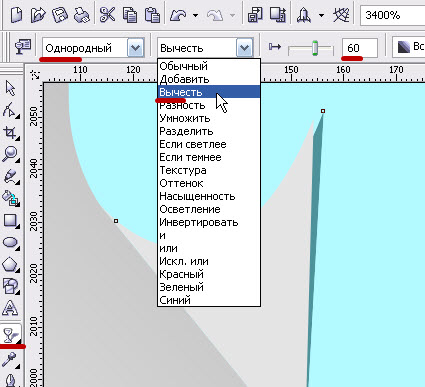Choose Разделить merge mode
This screenshot has height=387, width=425.
[x=209, y=131]
